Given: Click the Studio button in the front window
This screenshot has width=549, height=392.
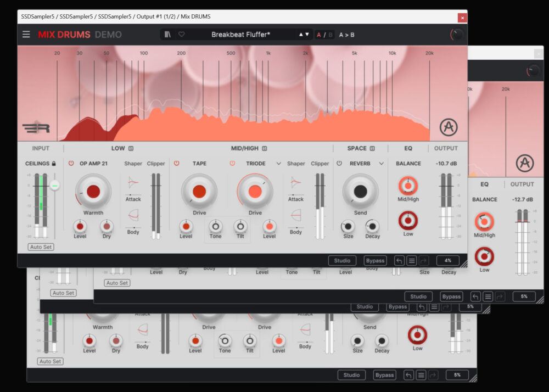Looking at the screenshot, I should [342, 260].
